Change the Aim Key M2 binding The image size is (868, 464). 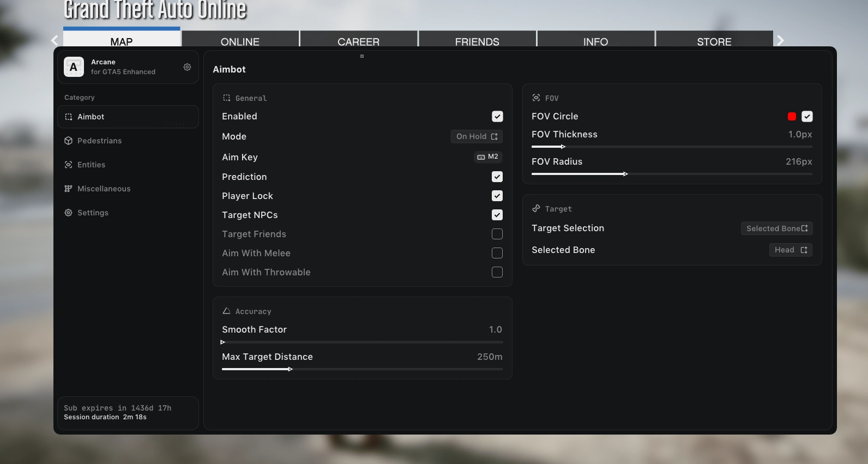tap(488, 157)
